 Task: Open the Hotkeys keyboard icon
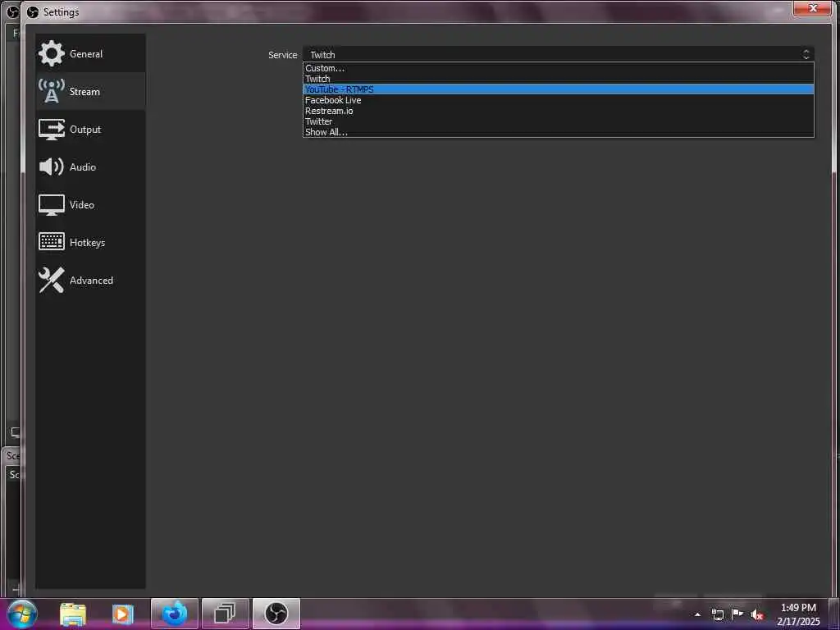[x=52, y=242]
